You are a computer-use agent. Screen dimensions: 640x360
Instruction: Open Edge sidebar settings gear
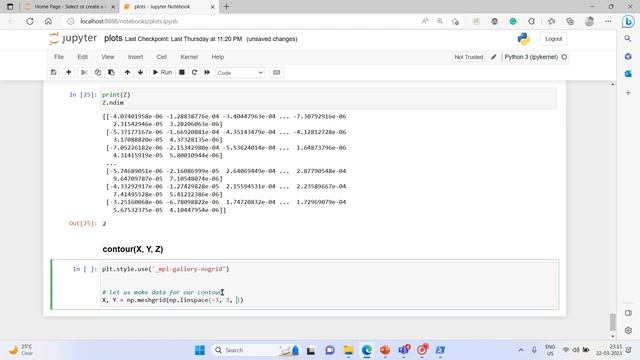(x=628, y=330)
